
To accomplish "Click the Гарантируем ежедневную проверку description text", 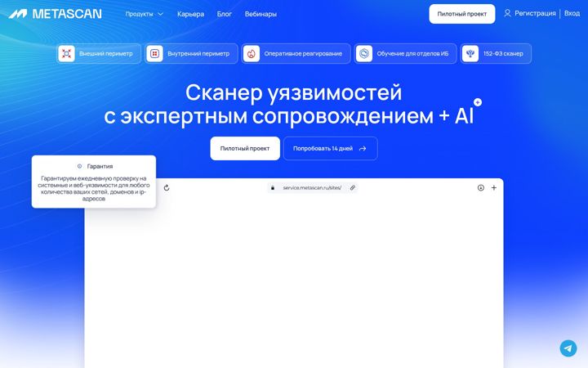I will (94, 189).
